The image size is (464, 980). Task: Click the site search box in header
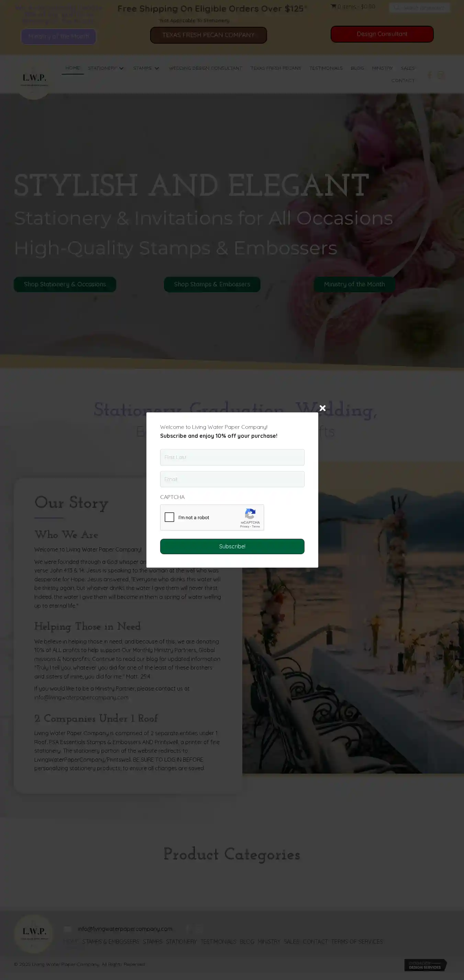[x=419, y=7]
